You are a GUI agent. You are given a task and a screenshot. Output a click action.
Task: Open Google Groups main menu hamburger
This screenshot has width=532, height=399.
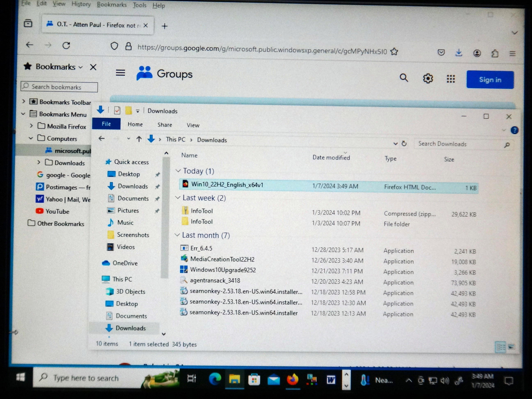120,73
